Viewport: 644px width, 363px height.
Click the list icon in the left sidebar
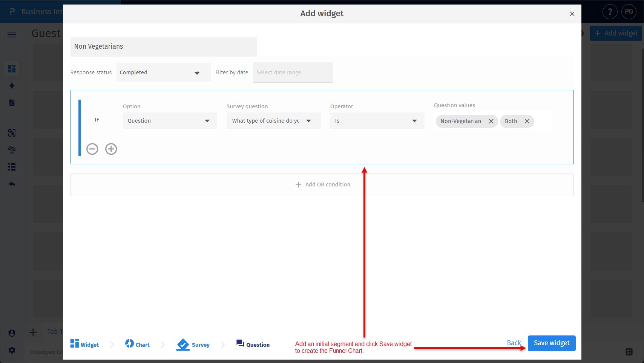12,167
